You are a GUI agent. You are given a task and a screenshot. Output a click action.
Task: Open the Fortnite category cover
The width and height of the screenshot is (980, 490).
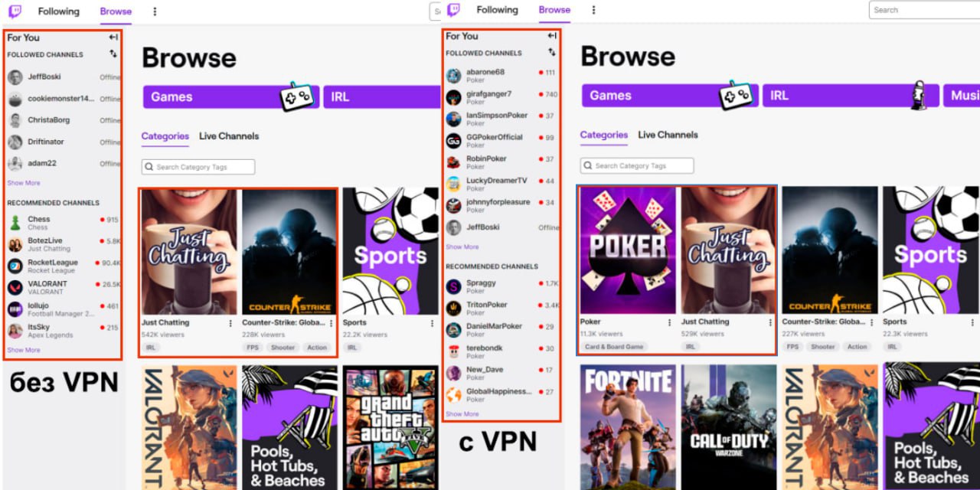627,426
